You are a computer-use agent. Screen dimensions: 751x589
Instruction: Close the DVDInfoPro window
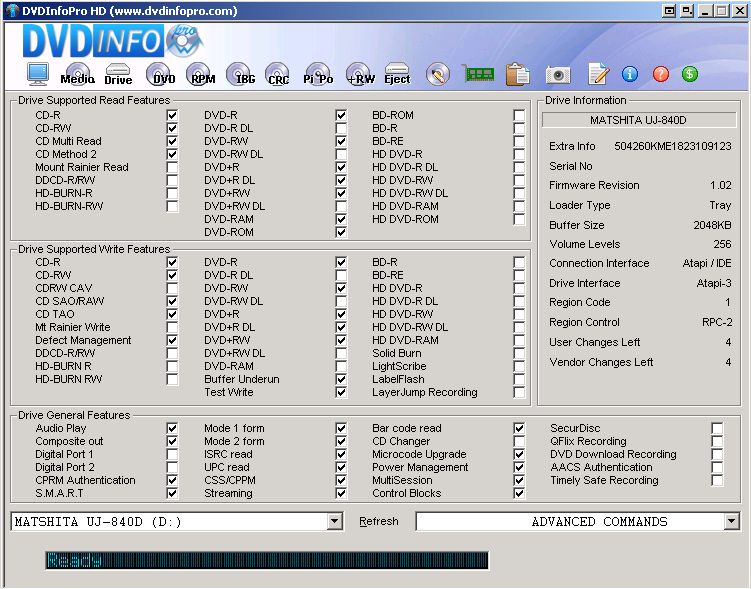point(739,11)
